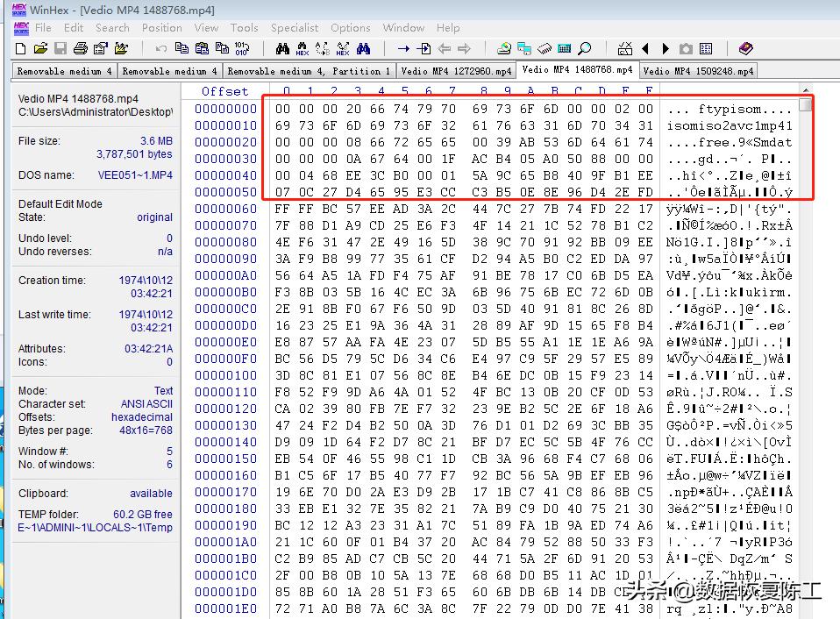Click the Bytes per page value 48x16=768
The image size is (840, 619).
[x=146, y=430]
